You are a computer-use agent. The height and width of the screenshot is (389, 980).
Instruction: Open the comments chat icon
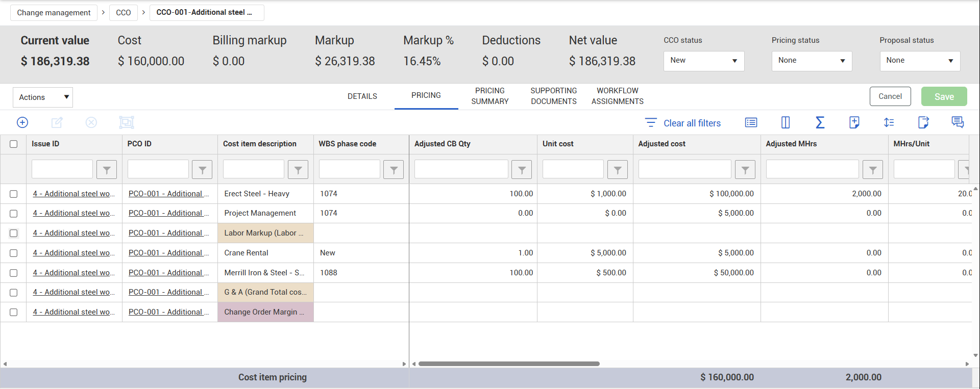pyautogui.click(x=958, y=122)
